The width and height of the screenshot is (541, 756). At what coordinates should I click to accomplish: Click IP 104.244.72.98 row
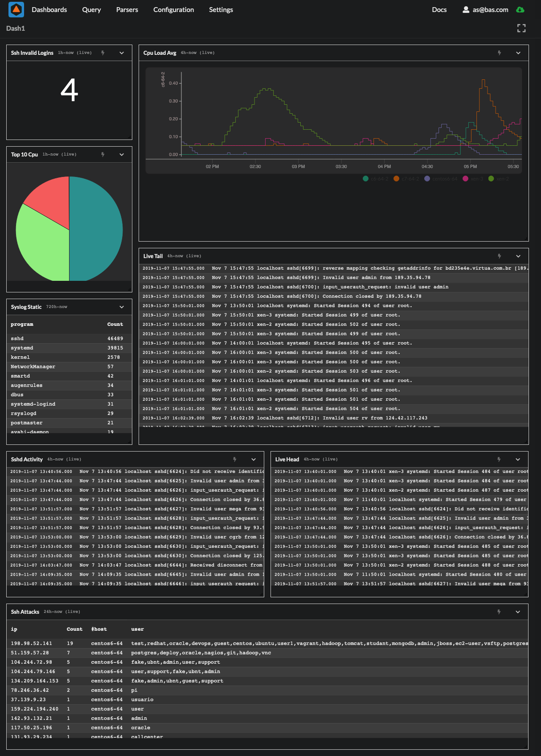(267, 662)
